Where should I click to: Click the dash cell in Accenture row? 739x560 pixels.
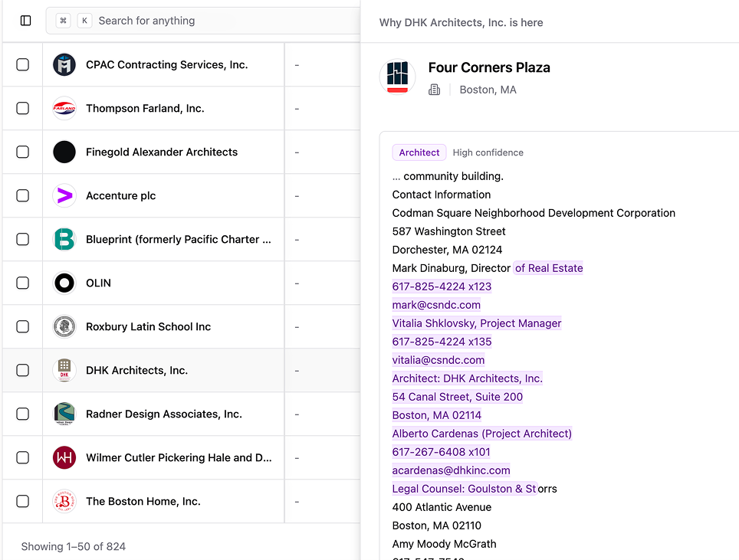tap(297, 196)
